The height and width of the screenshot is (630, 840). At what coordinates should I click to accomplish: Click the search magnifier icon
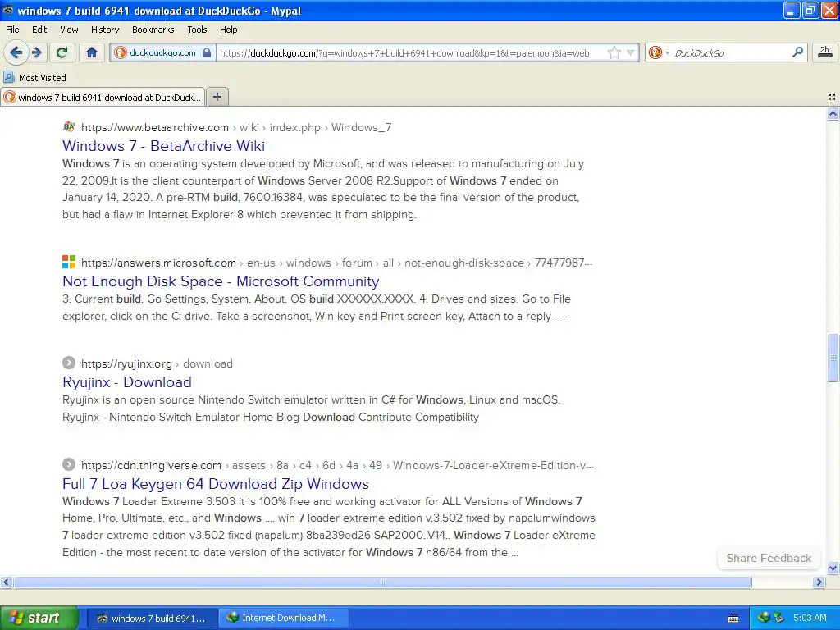[x=797, y=52]
